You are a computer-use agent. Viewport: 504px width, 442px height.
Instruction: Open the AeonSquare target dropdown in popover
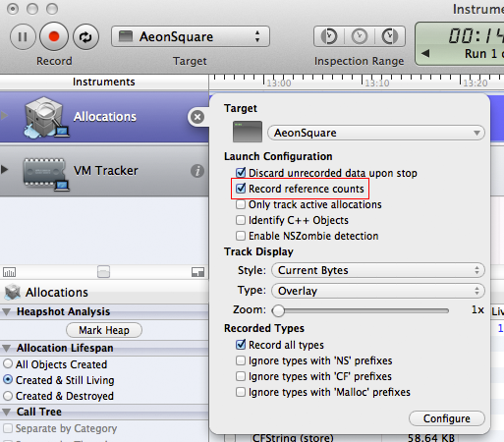pos(376,133)
